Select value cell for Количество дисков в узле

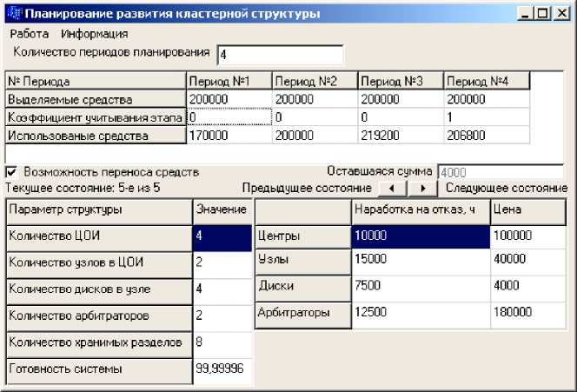point(222,292)
